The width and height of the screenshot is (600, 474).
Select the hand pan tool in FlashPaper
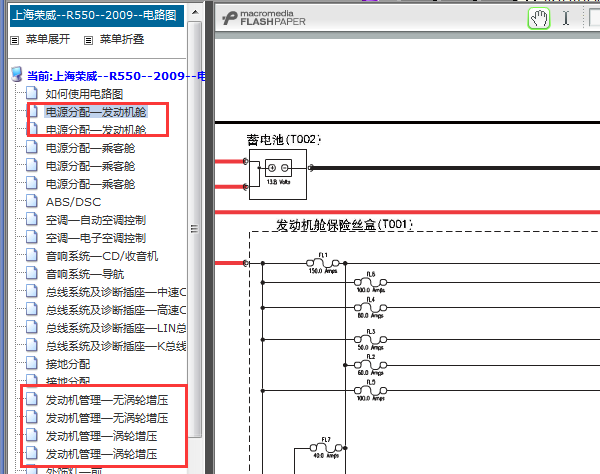539,18
